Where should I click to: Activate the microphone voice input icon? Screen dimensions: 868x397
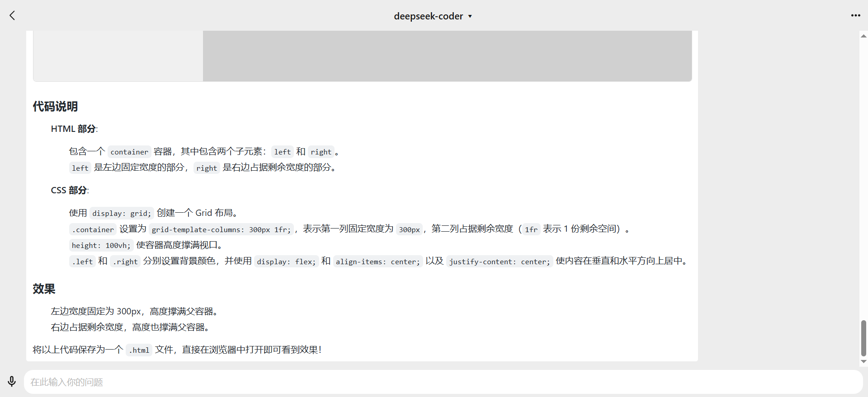[12, 382]
